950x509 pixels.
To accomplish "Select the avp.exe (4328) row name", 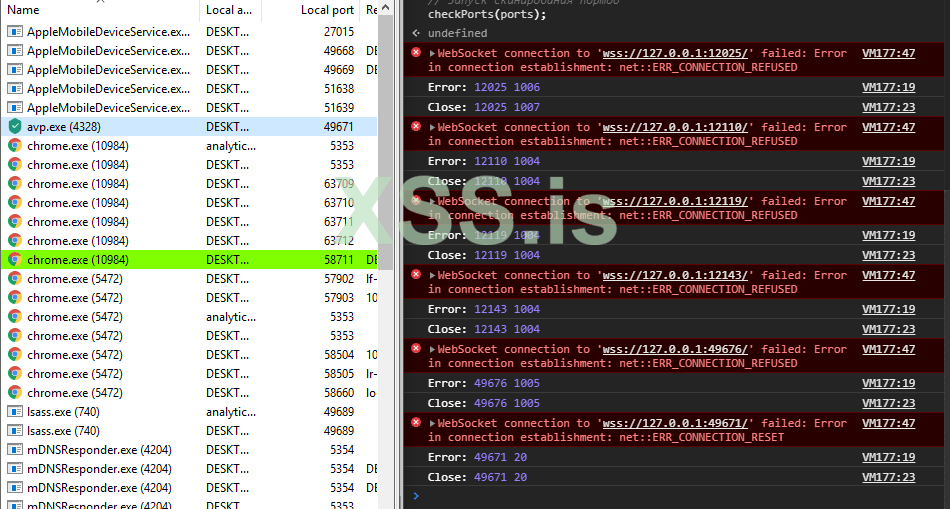I will coord(64,127).
